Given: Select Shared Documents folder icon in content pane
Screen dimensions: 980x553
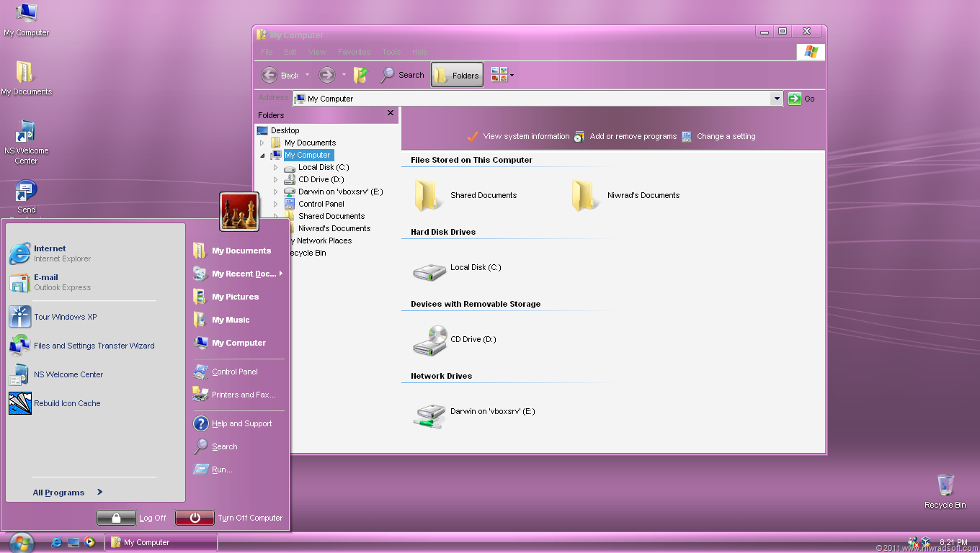Looking at the screenshot, I should (x=427, y=195).
